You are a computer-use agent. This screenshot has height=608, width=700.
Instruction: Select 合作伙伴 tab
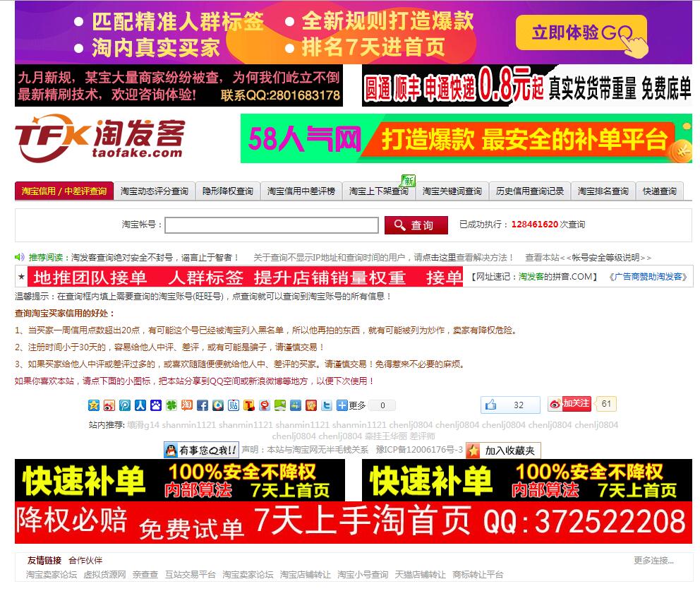(85, 560)
